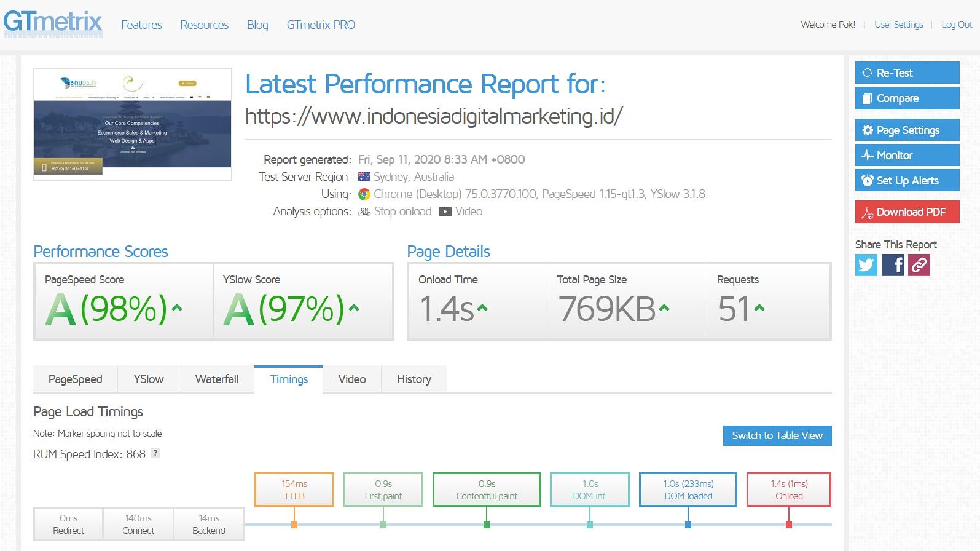
Task: Click the Backend 14ms box
Action: 209,524
